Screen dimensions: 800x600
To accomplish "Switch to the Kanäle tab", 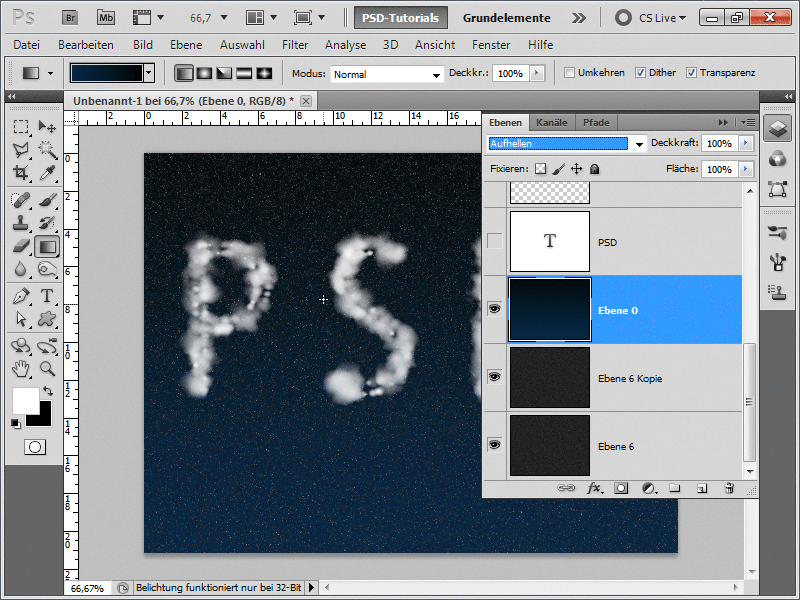I will click(x=552, y=122).
